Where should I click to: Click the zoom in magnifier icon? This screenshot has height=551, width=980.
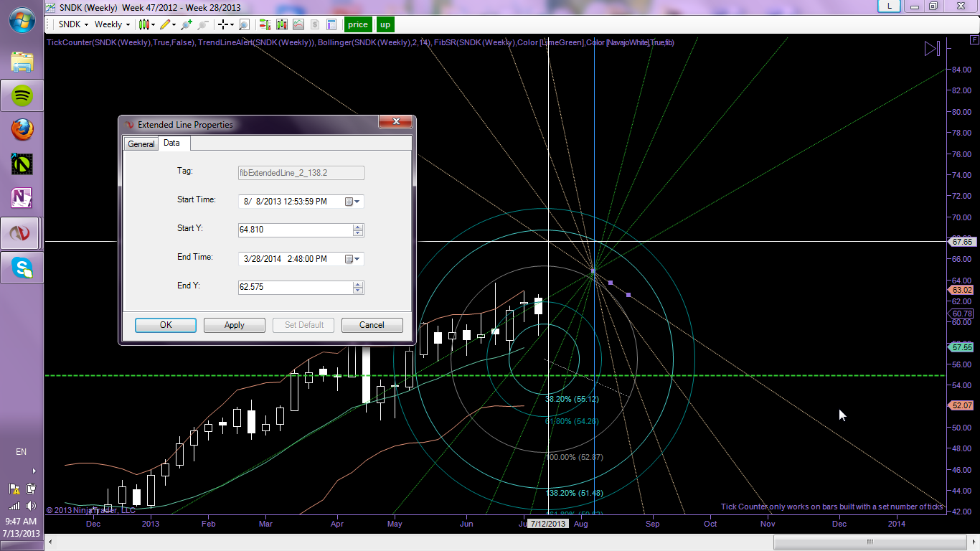point(187,24)
